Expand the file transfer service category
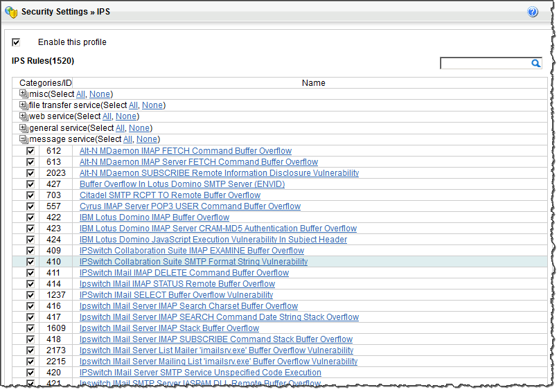 click(x=24, y=105)
